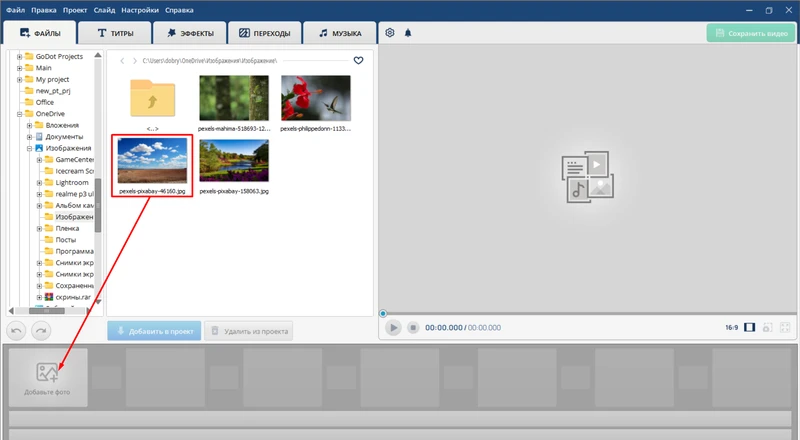Click the undo arrow button
This screenshot has height=440, width=800.
[17, 330]
